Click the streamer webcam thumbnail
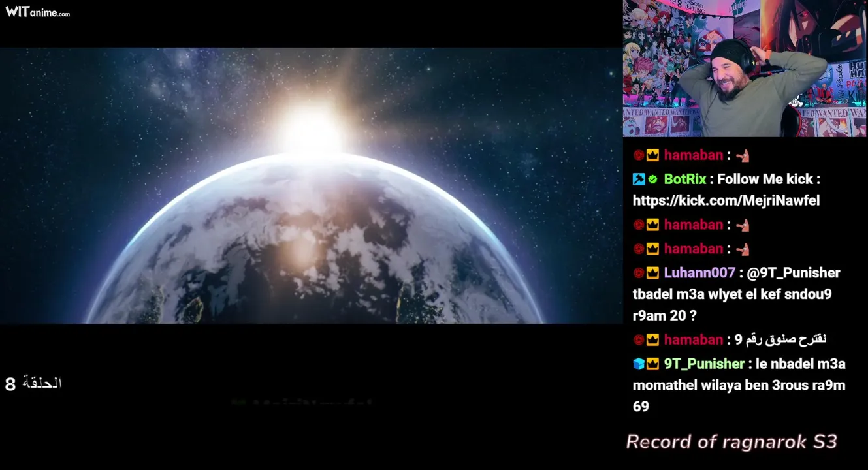868x470 pixels. pyautogui.click(x=745, y=68)
